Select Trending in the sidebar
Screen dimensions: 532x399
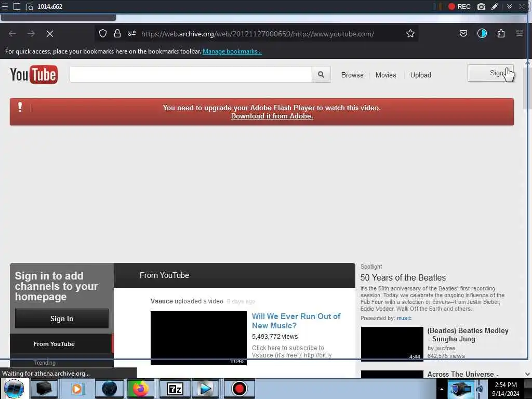45,363
